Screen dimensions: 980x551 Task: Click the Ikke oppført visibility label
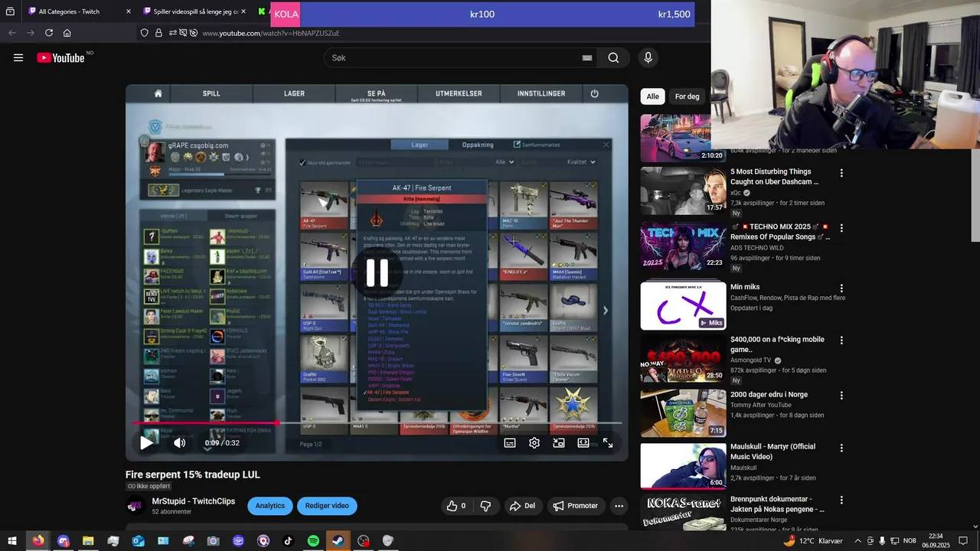pyautogui.click(x=149, y=486)
